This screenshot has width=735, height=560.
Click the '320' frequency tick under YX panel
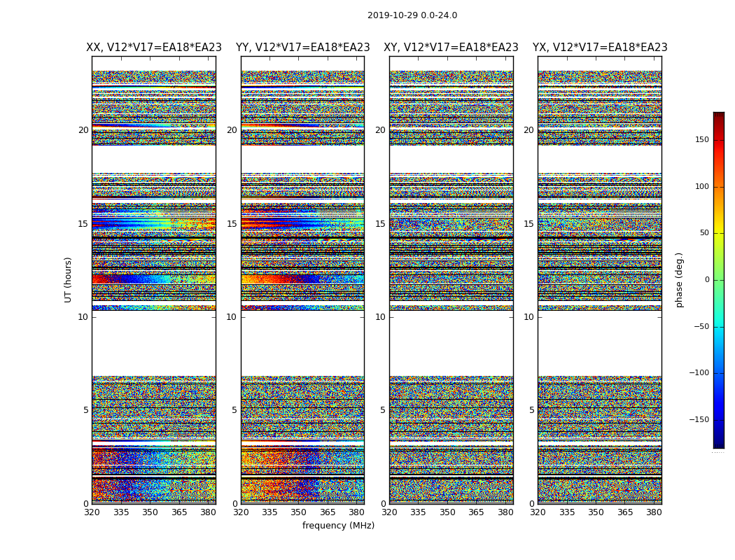[x=538, y=512]
